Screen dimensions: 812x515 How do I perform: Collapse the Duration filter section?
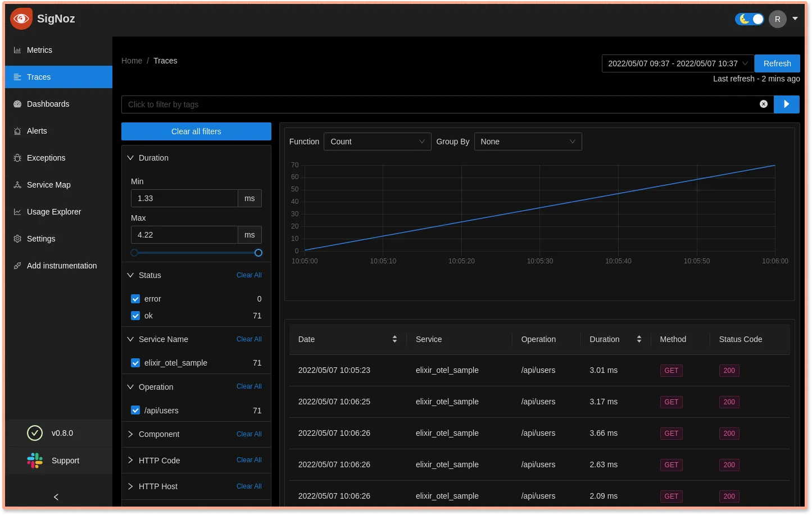(130, 158)
